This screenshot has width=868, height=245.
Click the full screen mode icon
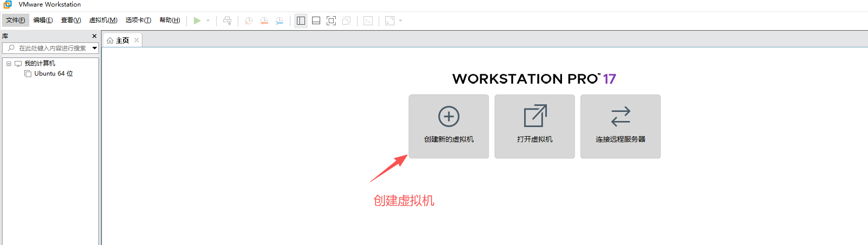click(331, 21)
